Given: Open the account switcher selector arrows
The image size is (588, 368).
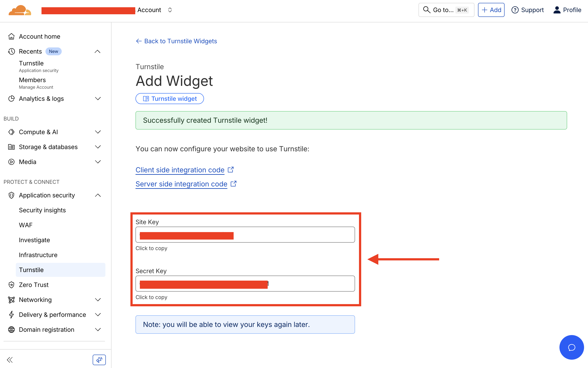Looking at the screenshot, I should pos(170,10).
